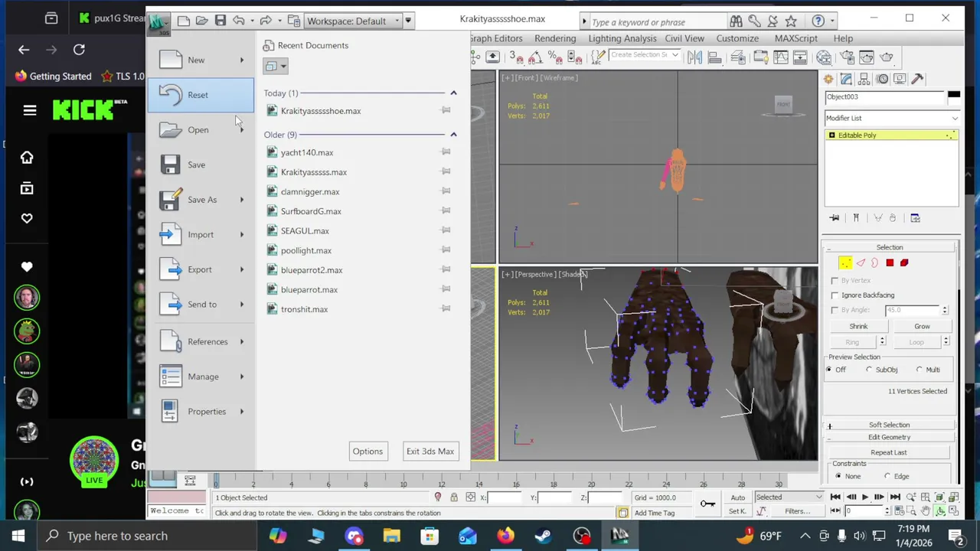Screen dimensions: 980x551
Task: Click Exit 3ds Max button
Action: point(430,452)
